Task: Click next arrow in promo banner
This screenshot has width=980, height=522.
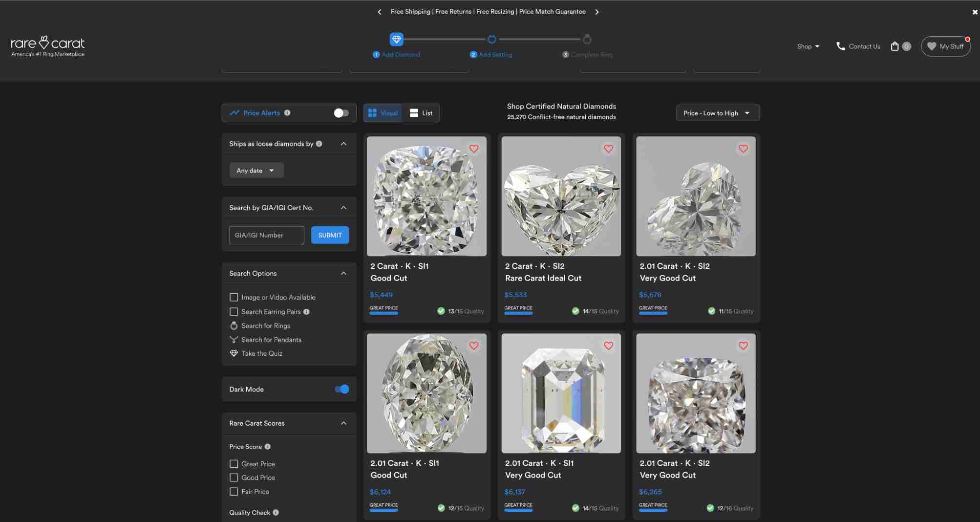Action: [x=597, y=12]
